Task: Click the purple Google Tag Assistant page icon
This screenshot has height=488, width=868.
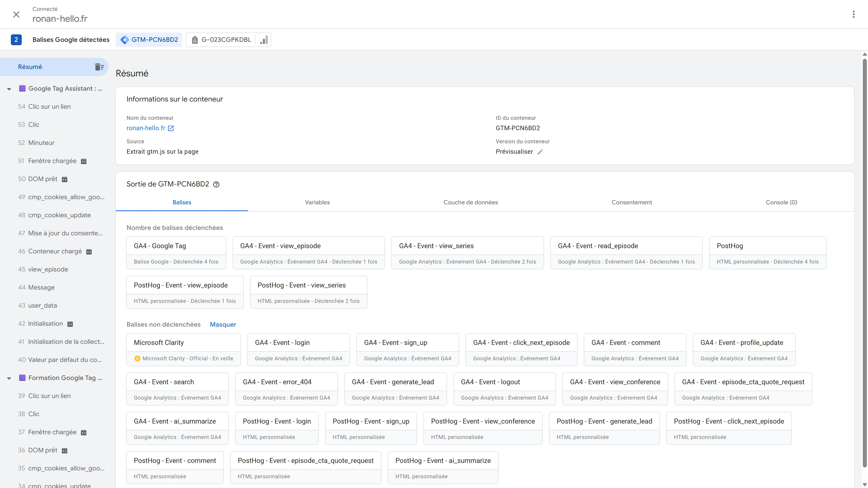Action: 22,89
